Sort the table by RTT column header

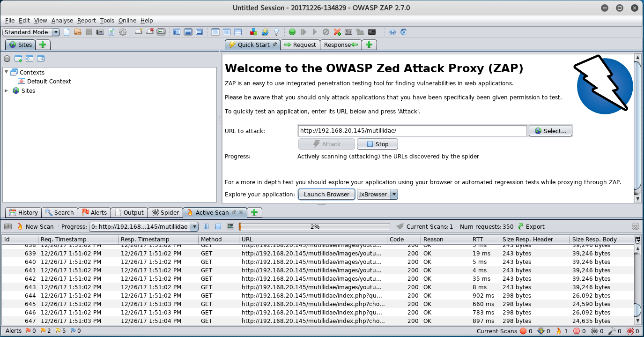point(484,239)
